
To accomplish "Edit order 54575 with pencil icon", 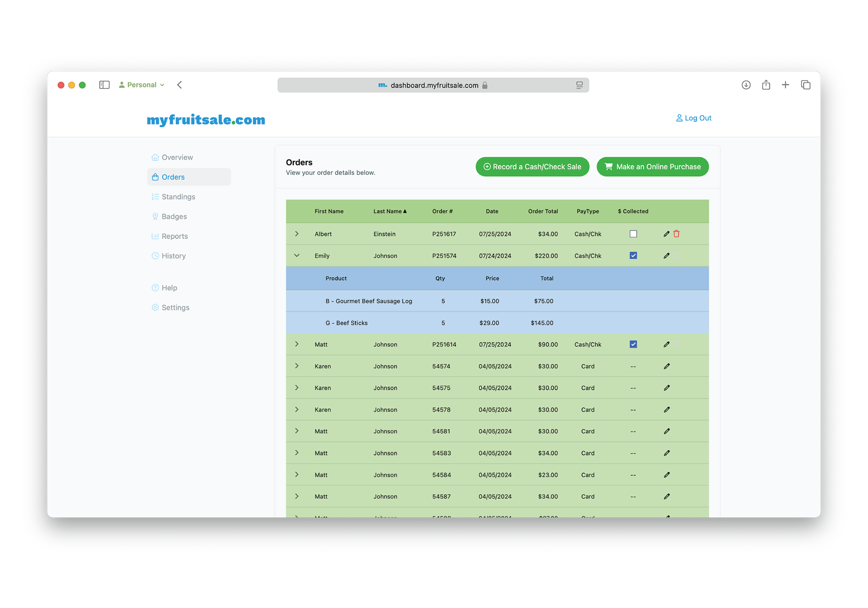I will pos(667,387).
